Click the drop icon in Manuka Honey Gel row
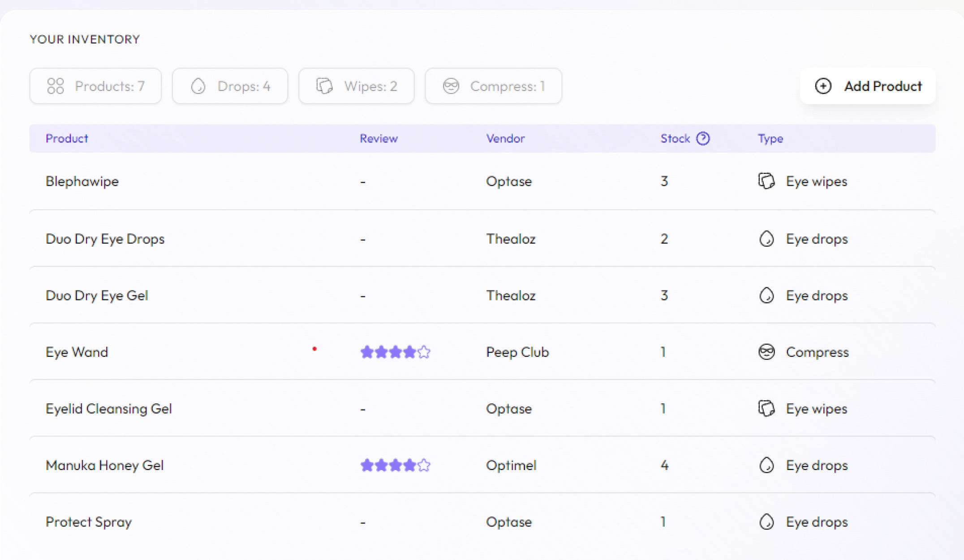This screenshot has width=964, height=560. (x=766, y=465)
